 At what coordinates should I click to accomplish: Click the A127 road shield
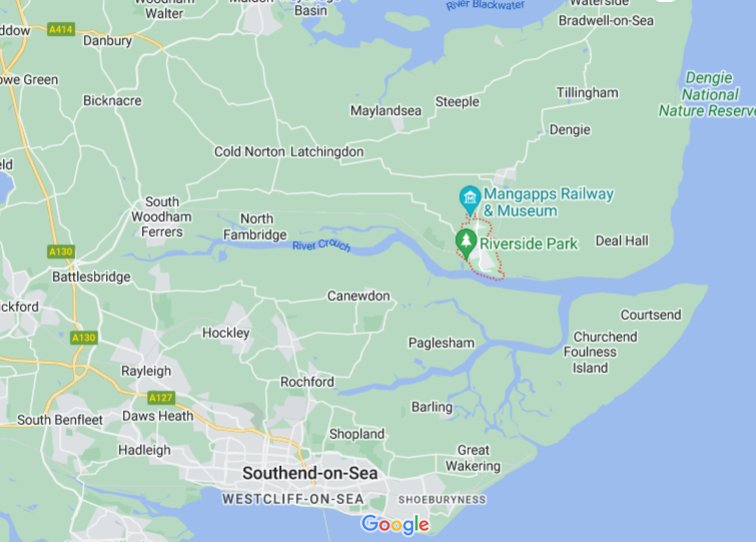[x=161, y=398]
